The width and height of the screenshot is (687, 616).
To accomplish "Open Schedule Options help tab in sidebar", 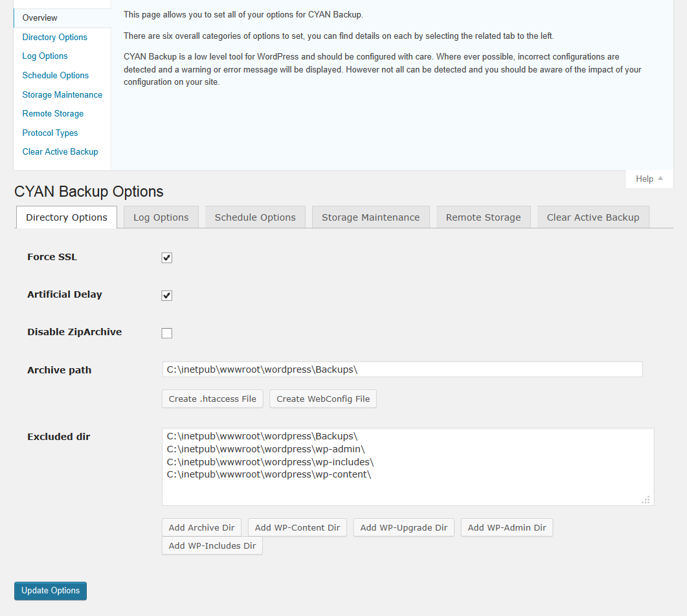I will [x=55, y=75].
